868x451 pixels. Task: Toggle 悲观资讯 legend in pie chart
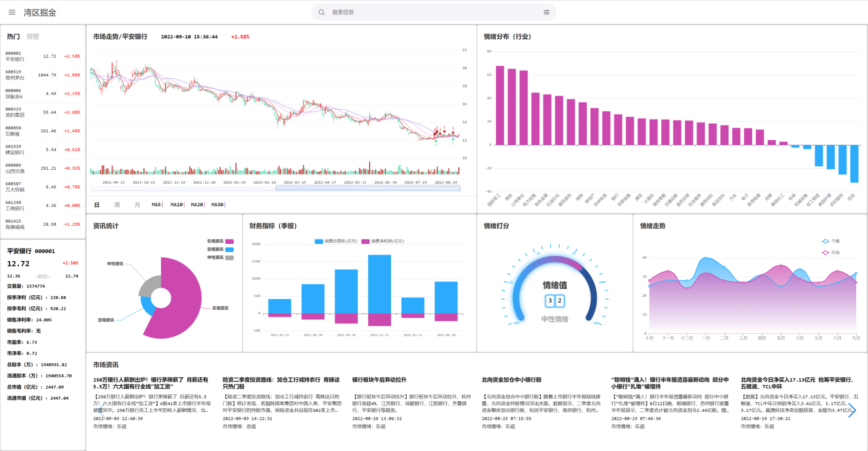coord(220,249)
